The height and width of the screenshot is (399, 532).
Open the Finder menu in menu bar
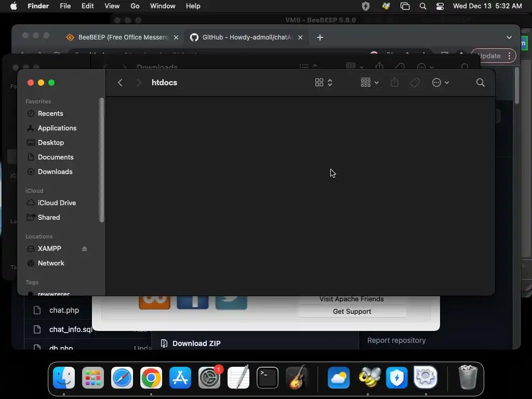(x=38, y=6)
